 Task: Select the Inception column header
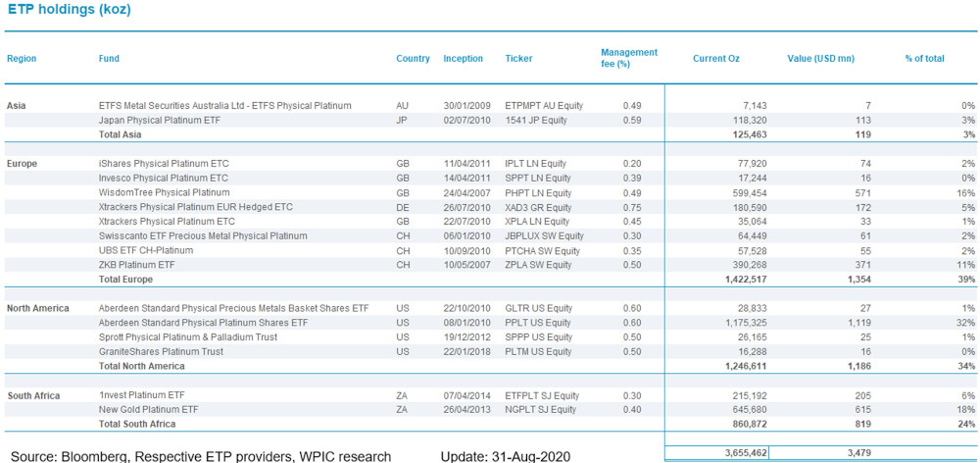tap(464, 59)
